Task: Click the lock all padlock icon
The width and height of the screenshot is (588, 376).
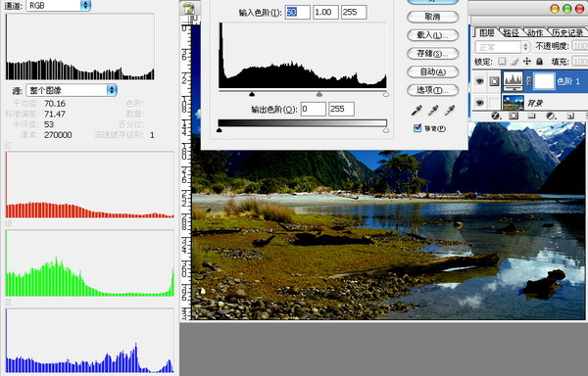Action: tap(539, 61)
